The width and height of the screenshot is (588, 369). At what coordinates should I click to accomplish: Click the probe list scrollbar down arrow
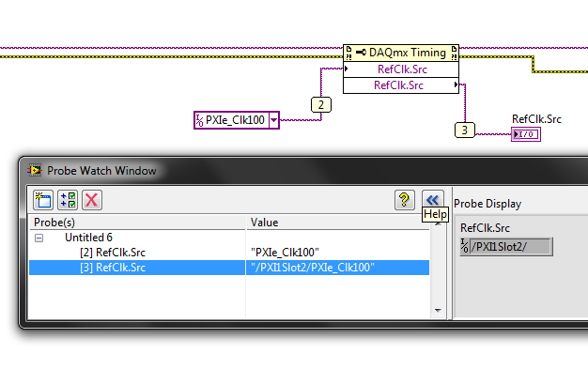438,311
